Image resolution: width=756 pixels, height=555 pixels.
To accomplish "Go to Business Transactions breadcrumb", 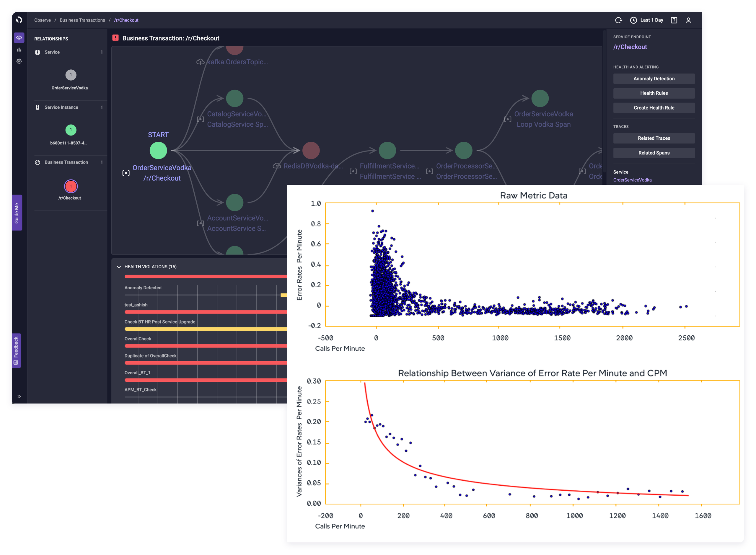I will click(x=82, y=20).
